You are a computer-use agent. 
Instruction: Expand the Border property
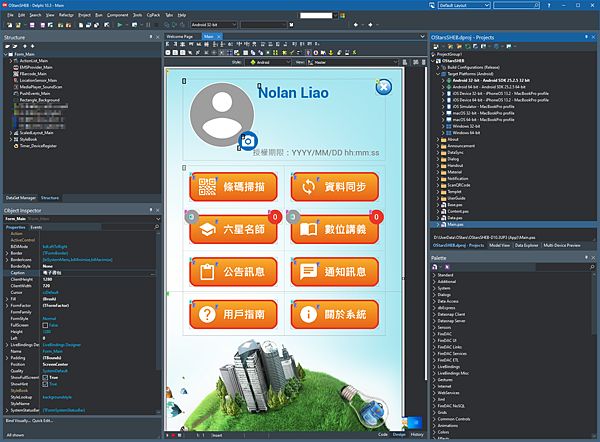click(7, 253)
